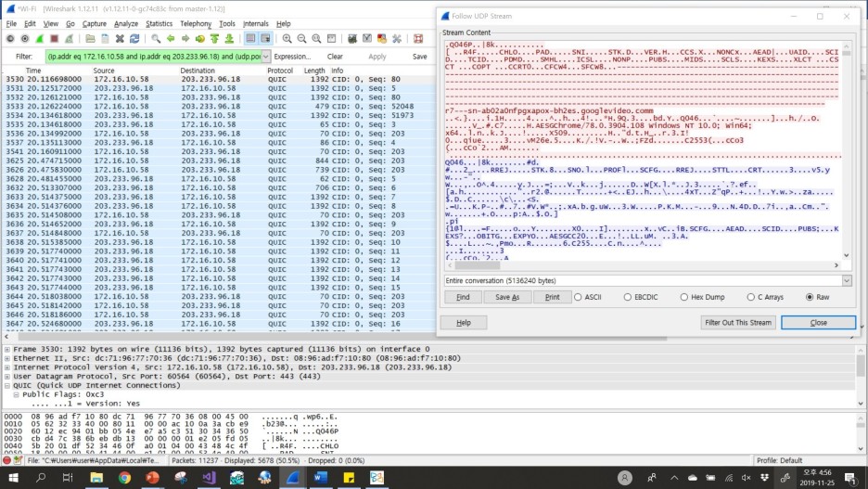Viewport: 868px width, 489px height.
Task: Open Chrome from the taskbar
Action: point(124,478)
